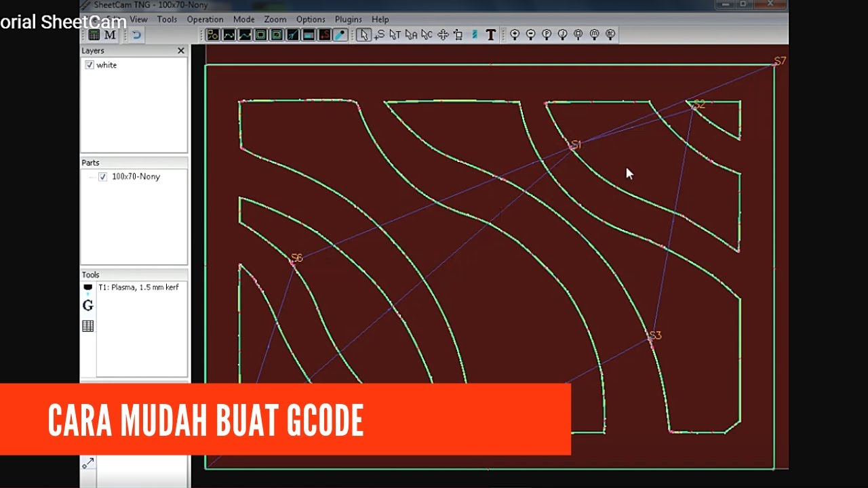The height and width of the screenshot is (488, 868).
Task: Click the last zoom magnifier icon in toolbar
Action: point(610,35)
